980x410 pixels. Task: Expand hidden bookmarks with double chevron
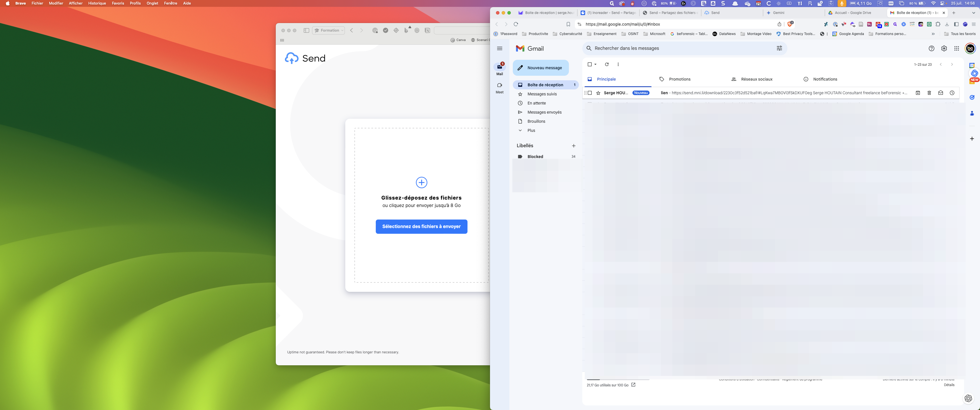pyautogui.click(x=933, y=34)
